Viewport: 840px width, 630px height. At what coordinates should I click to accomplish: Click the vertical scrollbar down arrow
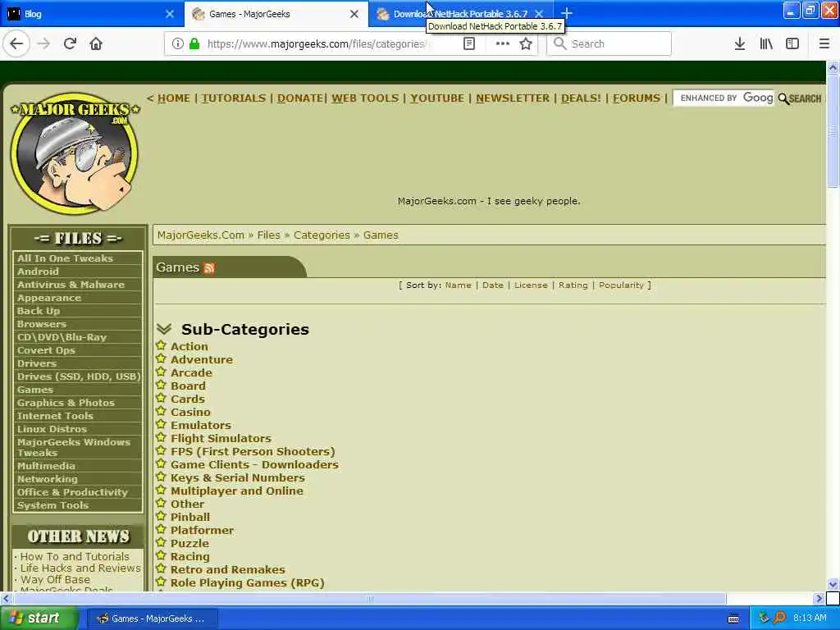(833, 584)
